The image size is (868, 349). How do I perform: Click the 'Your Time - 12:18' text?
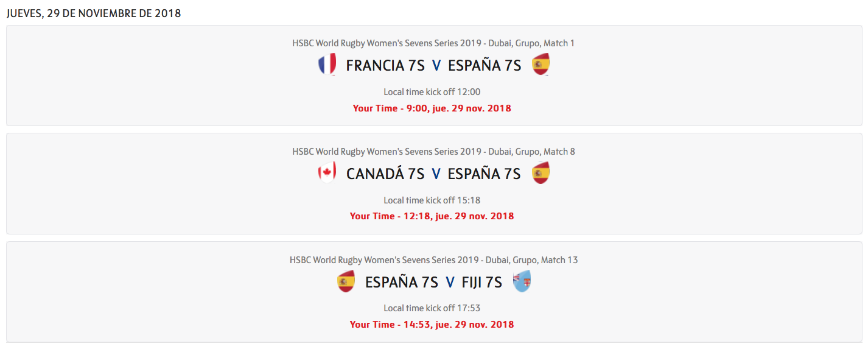pos(432,216)
